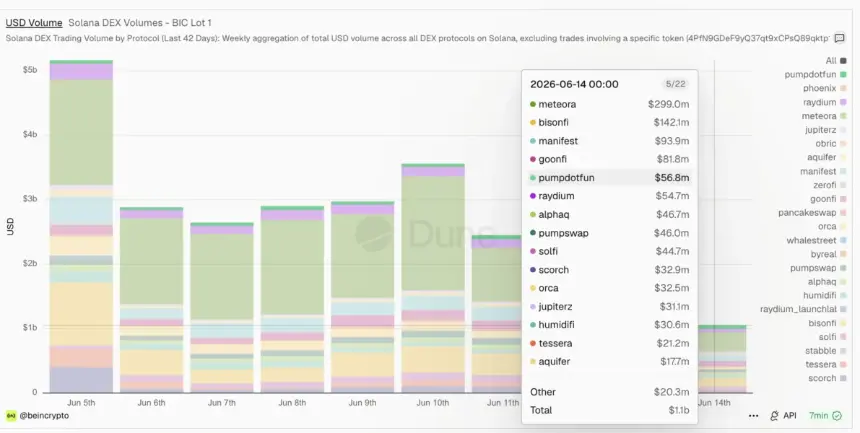Click the Jun 14th stacked bar
Viewport: 860px width, 433px height.
point(722,359)
